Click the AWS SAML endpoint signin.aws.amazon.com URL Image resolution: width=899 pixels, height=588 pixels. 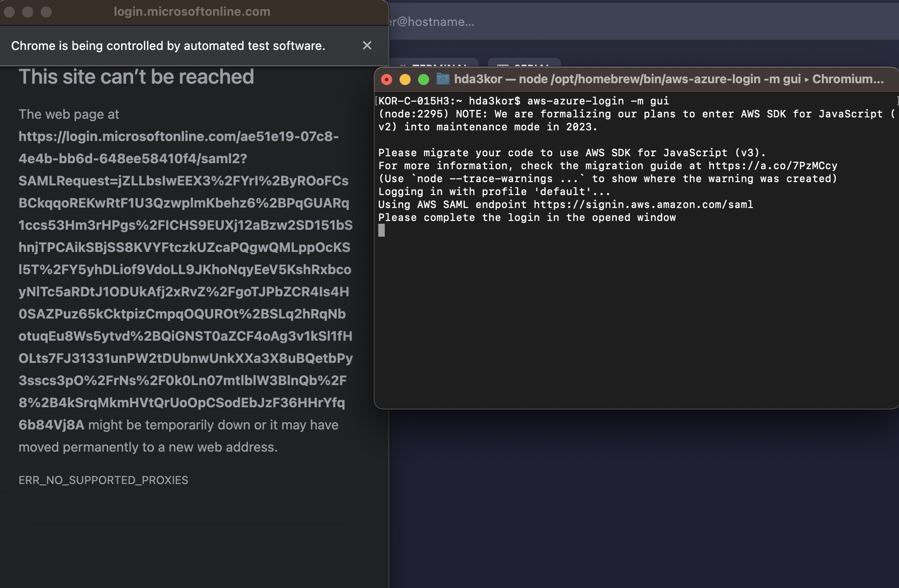pyautogui.click(x=643, y=204)
